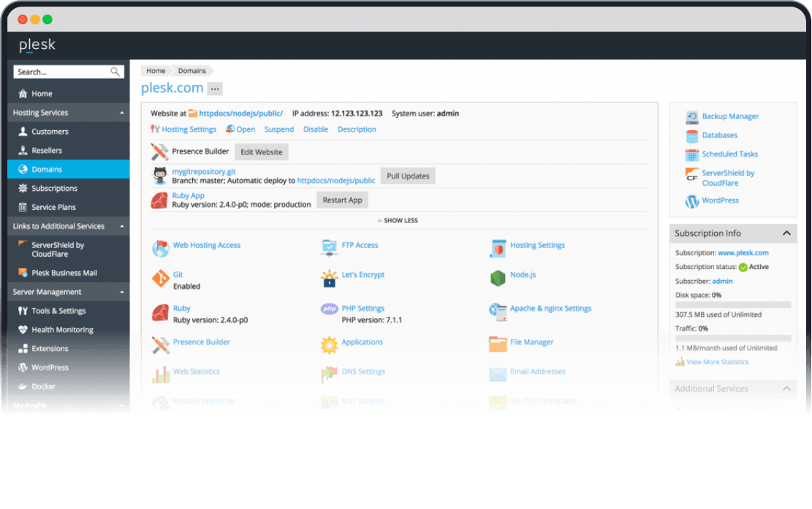The width and height of the screenshot is (812, 509).
Task: Click the Web Statistics chart icon
Action: (x=160, y=375)
